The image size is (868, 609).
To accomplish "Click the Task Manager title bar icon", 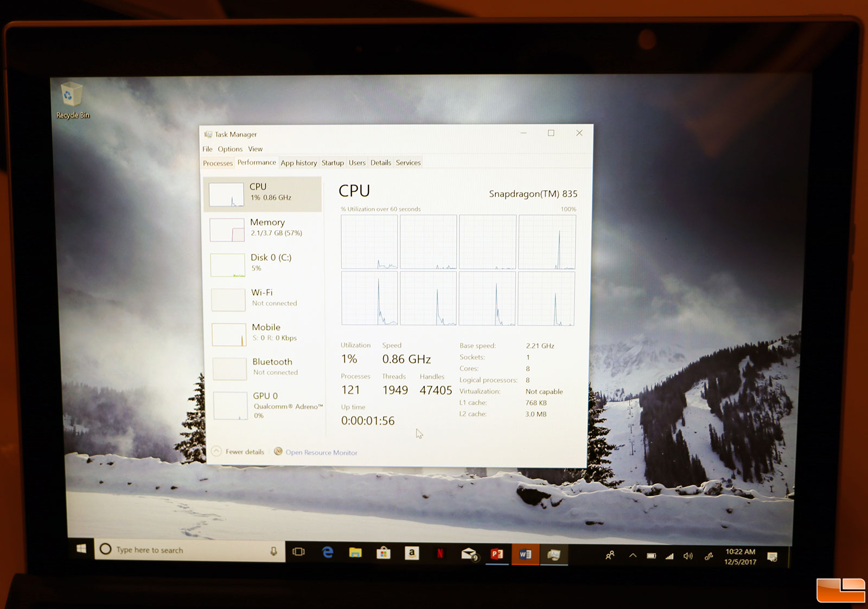I will coord(208,134).
